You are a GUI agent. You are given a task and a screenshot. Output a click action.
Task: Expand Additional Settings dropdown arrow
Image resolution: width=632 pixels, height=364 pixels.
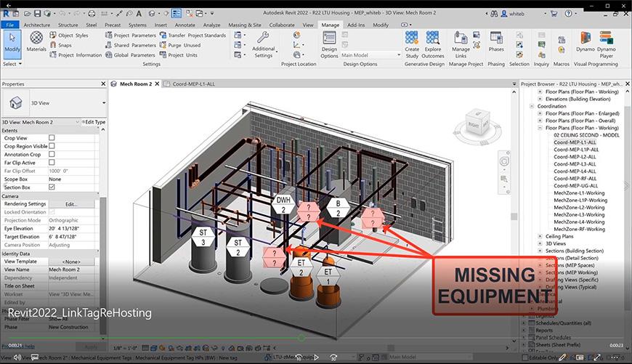[x=277, y=52]
